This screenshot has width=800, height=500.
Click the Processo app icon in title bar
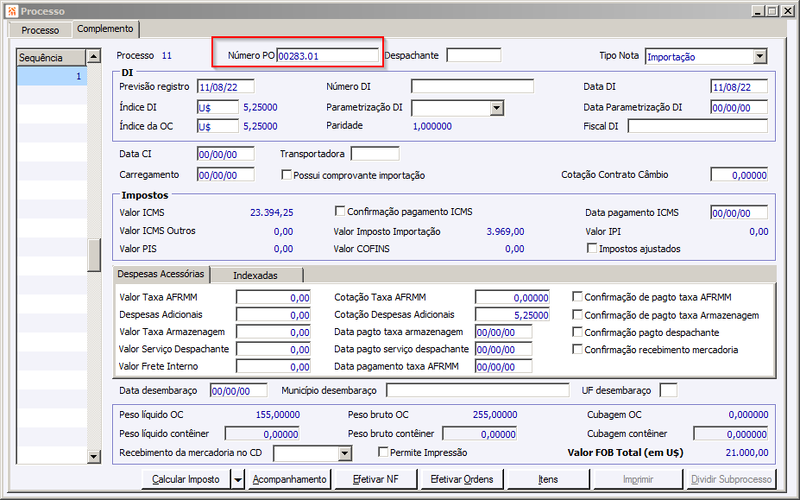pos(12,10)
